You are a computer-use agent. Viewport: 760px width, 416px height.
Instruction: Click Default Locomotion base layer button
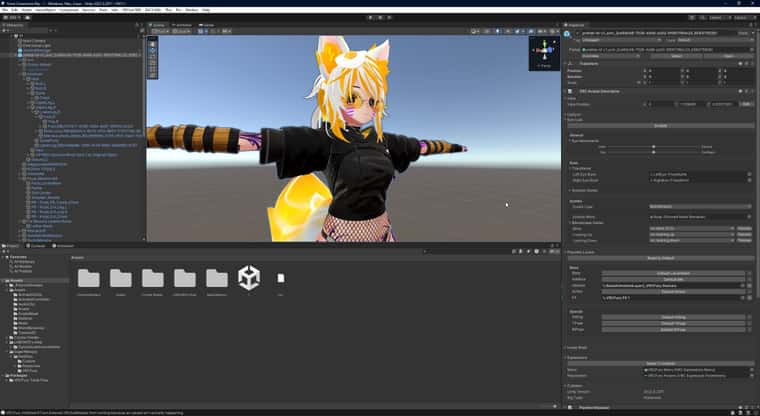(x=673, y=273)
